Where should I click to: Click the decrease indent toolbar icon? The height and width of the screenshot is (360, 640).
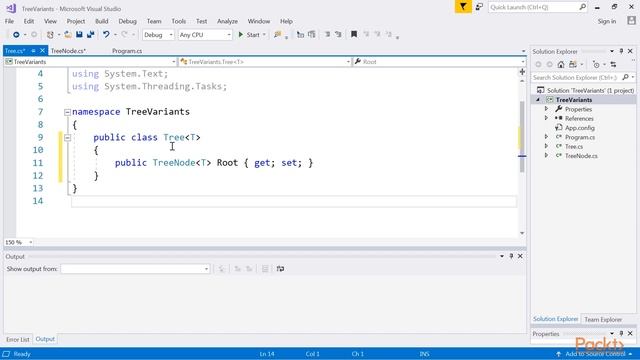pyautogui.click(x=300, y=35)
